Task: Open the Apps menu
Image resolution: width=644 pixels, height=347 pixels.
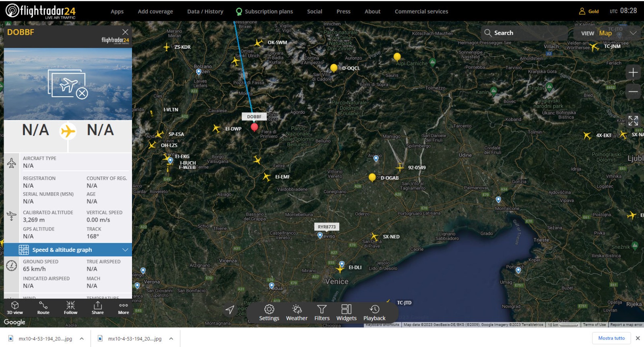Action: pyautogui.click(x=117, y=11)
